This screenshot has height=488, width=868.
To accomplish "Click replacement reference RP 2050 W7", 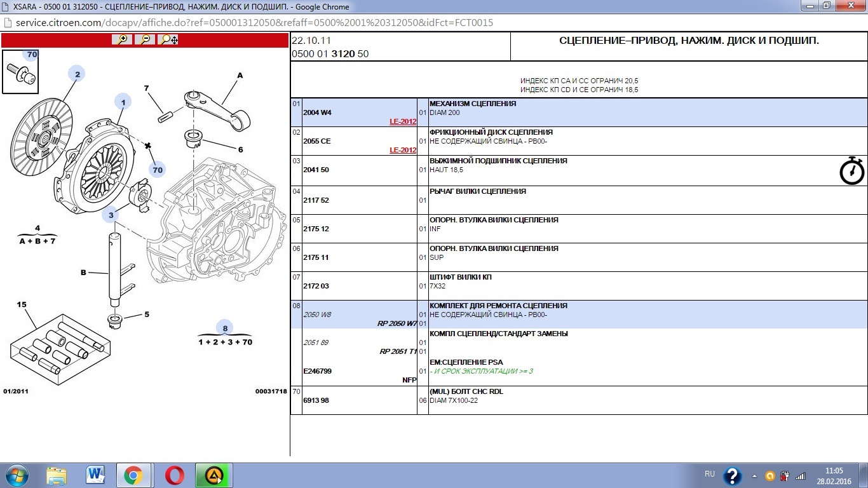I will click(x=397, y=323).
